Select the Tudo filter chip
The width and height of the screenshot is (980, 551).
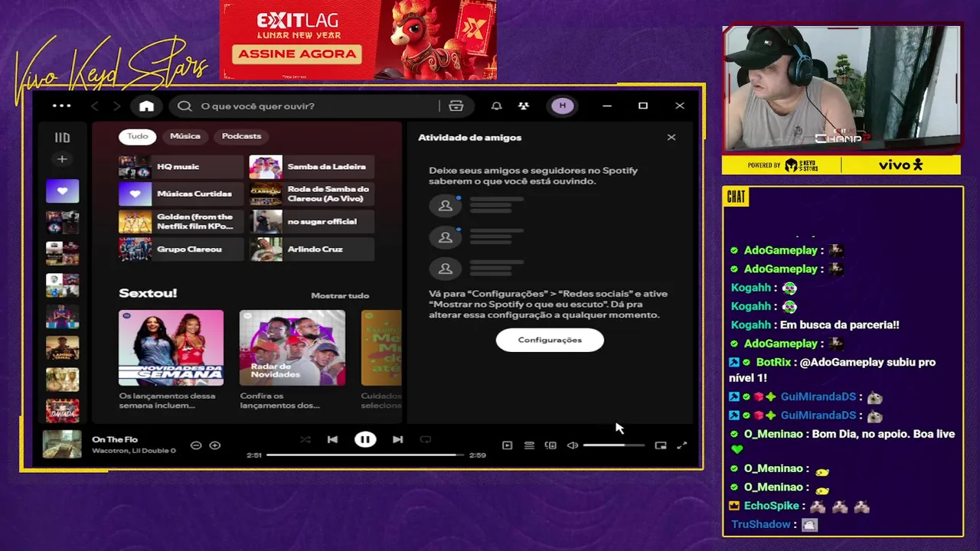pyautogui.click(x=138, y=136)
